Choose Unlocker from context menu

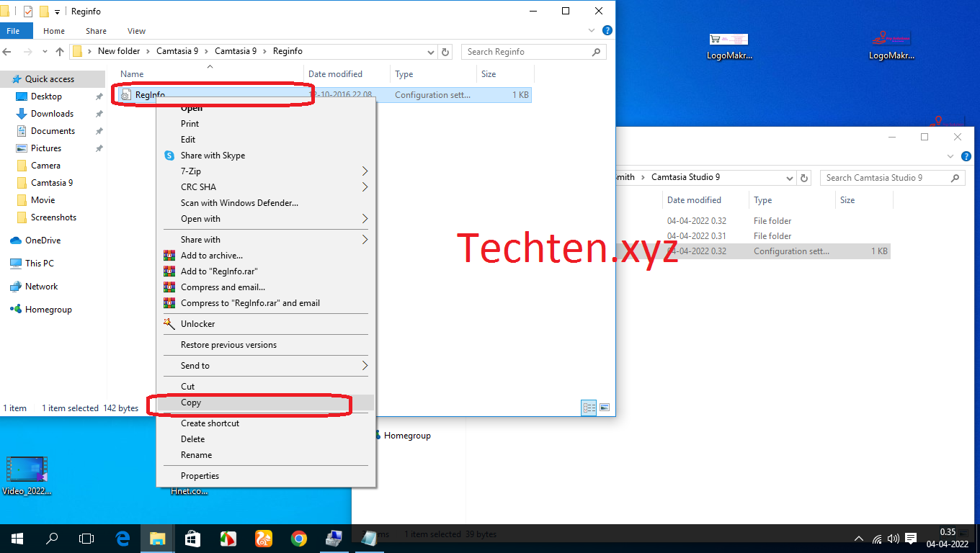[266, 324]
